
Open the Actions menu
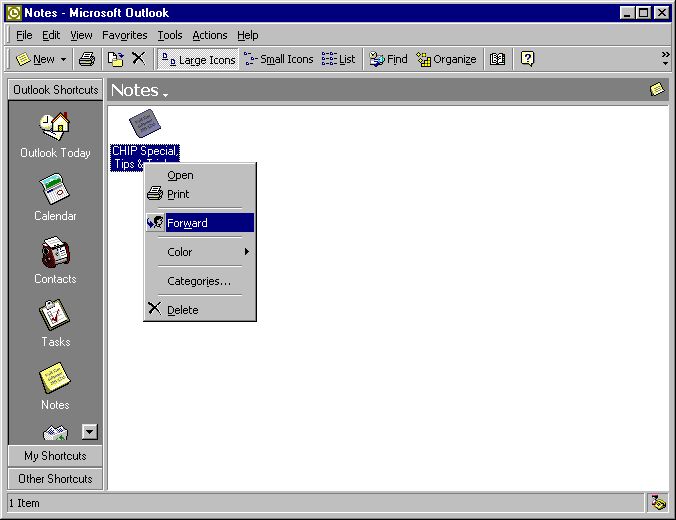tap(210, 35)
